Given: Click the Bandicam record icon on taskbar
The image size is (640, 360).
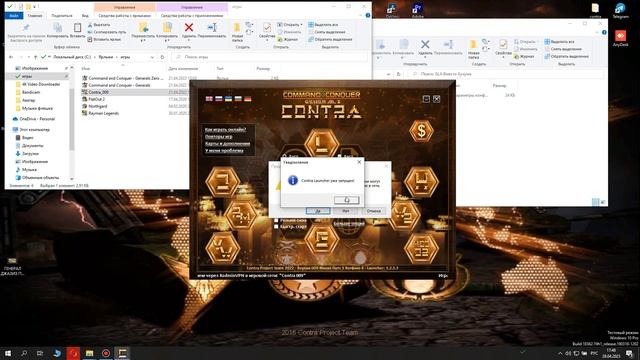Looking at the screenshot, I should pyautogui.click(x=106, y=353).
